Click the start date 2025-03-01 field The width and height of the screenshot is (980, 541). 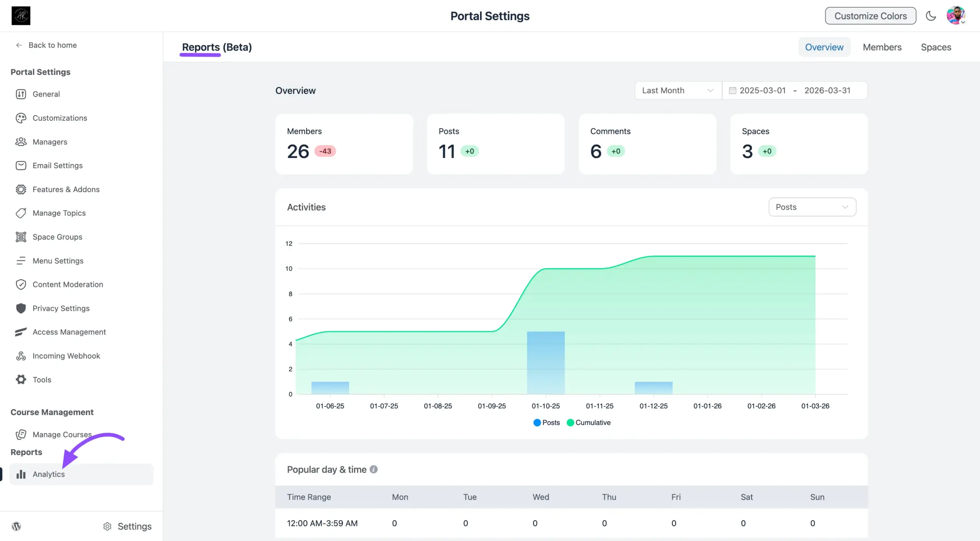pyautogui.click(x=762, y=91)
